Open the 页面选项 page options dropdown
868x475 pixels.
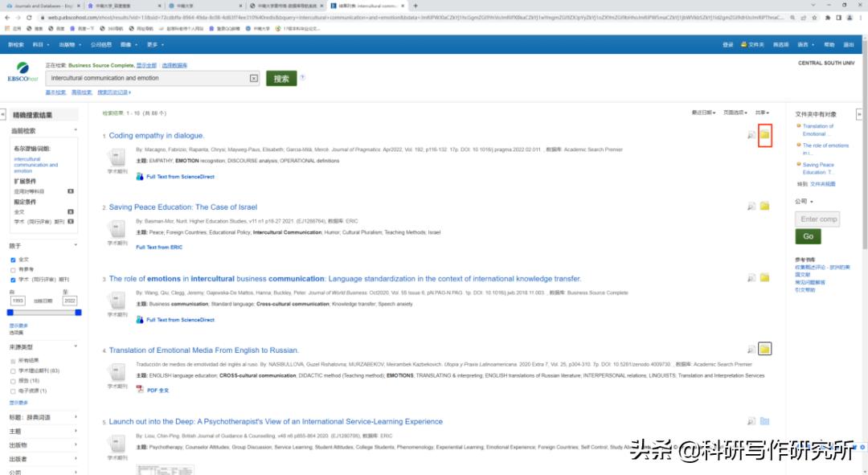[x=735, y=113]
